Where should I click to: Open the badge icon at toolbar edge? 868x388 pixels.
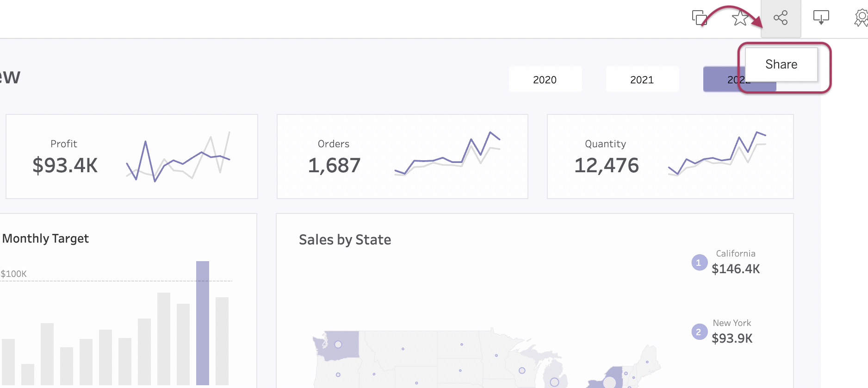[x=862, y=18]
